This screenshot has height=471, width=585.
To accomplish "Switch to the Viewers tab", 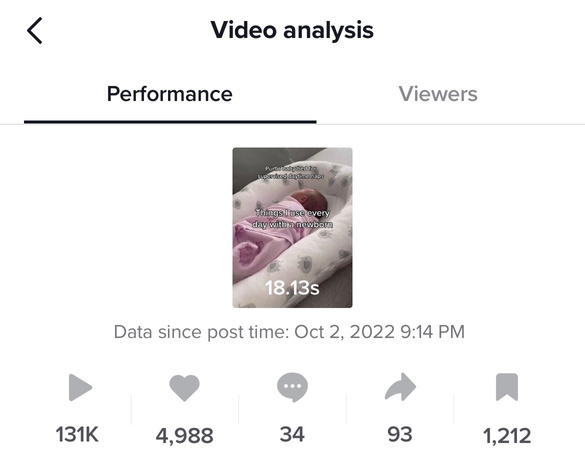I will [x=438, y=94].
